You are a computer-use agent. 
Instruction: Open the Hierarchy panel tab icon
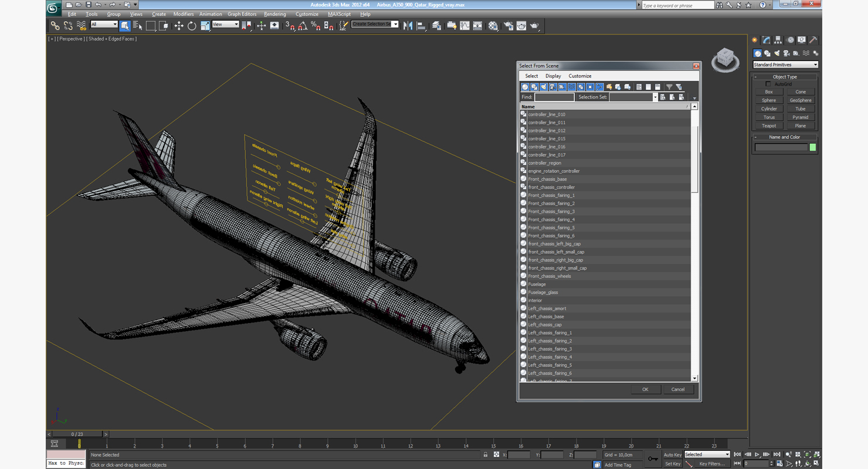coord(778,40)
